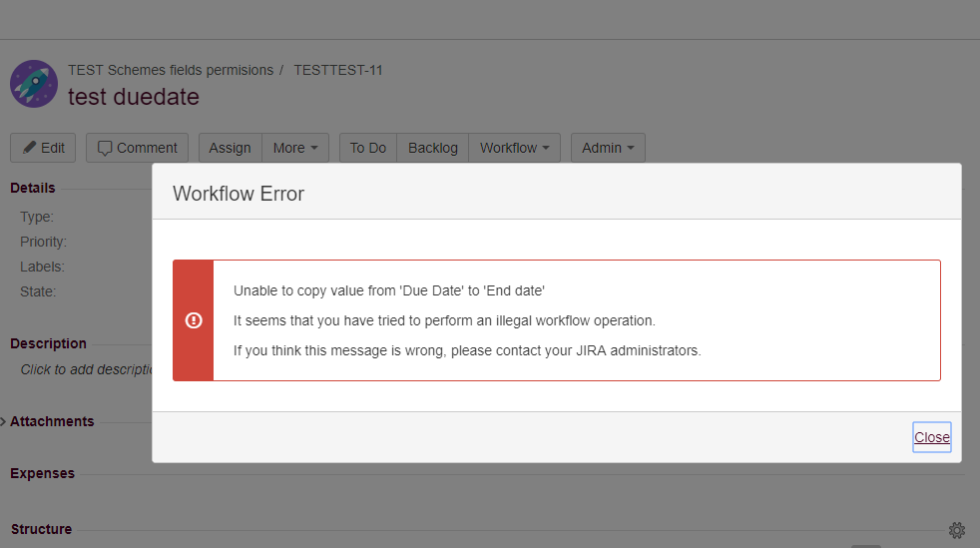
Task: Close the Workflow Error dialog
Action: coord(932,437)
